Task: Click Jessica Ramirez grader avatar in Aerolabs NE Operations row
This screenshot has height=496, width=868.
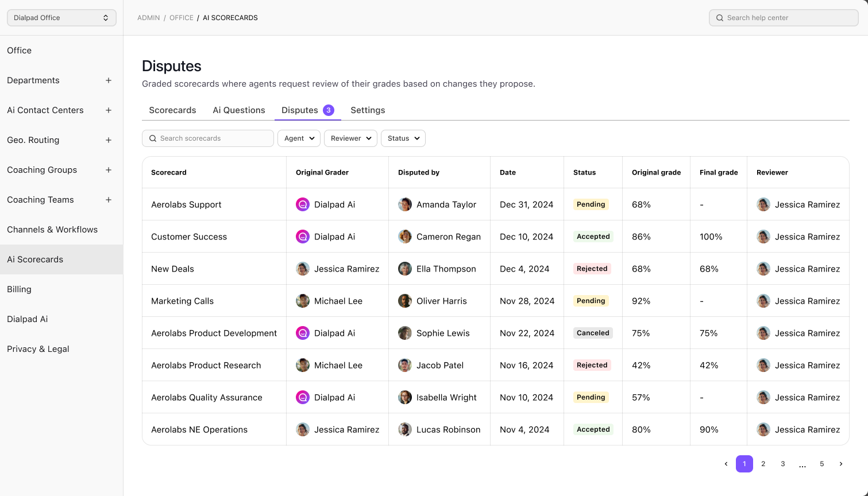Action: pos(303,429)
